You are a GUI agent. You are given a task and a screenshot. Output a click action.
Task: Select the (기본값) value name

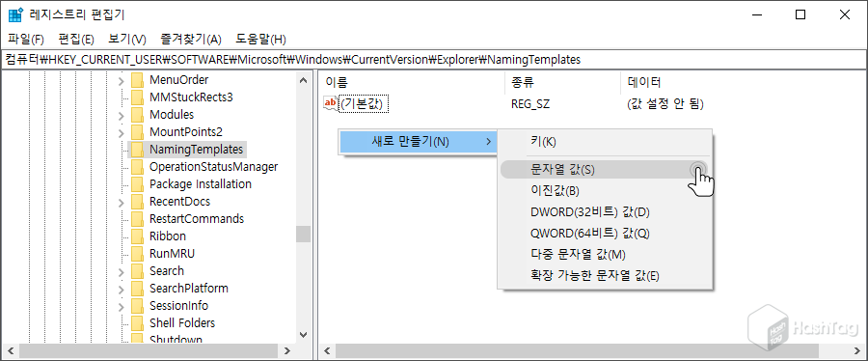coord(365,103)
